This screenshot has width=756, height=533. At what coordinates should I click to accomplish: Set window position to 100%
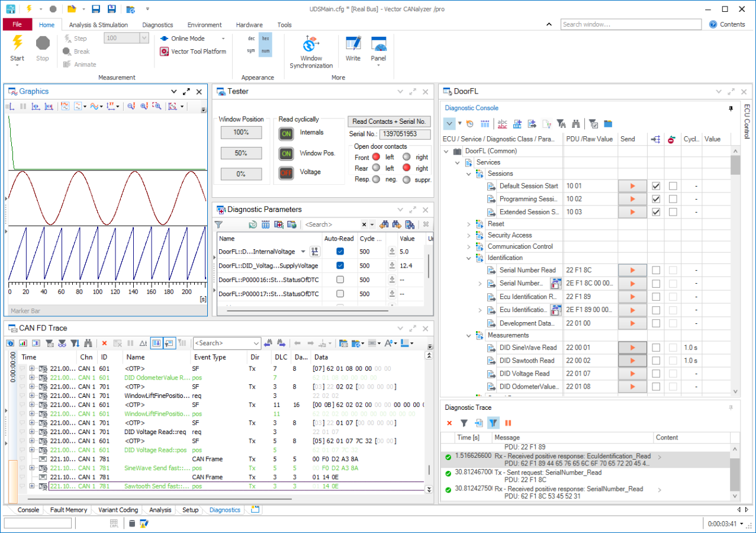(241, 133)
